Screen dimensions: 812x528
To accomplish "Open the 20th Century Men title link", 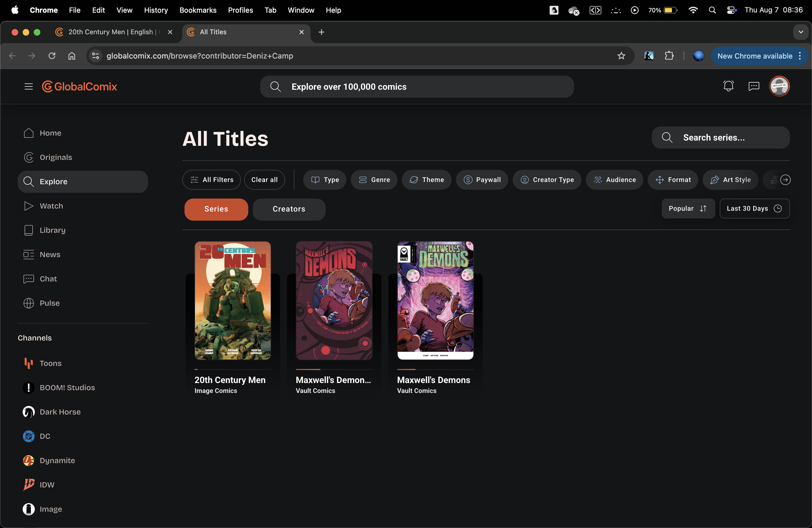I will pos(230,380).
